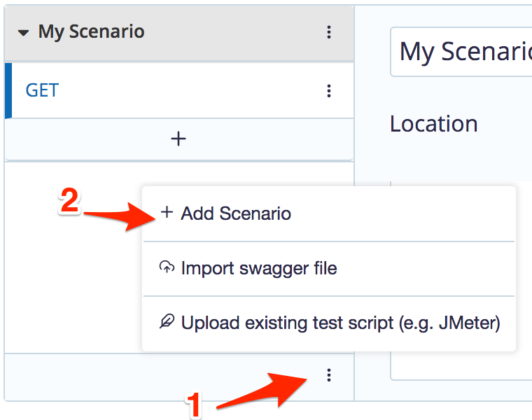Choose Import swagger file option

point(328,269)
